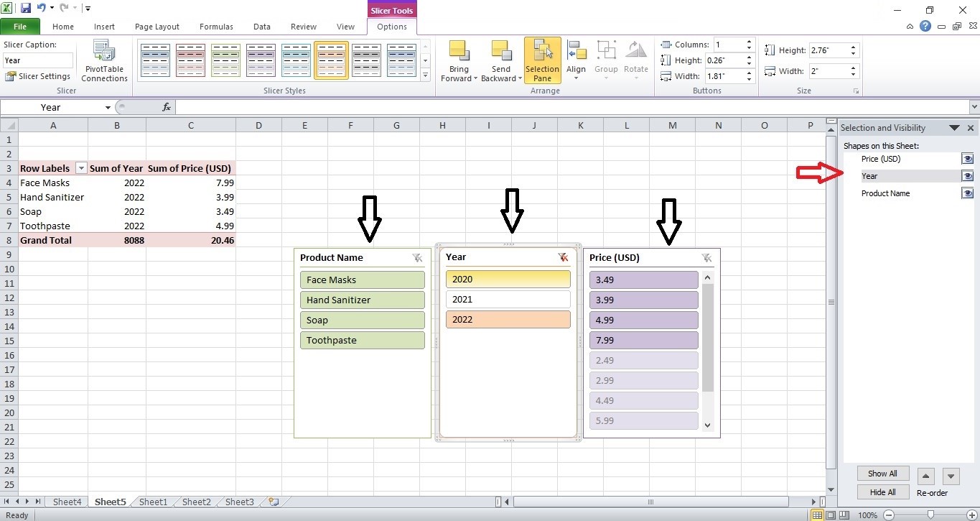Toggle the Selection Pane button

[542, 60]
